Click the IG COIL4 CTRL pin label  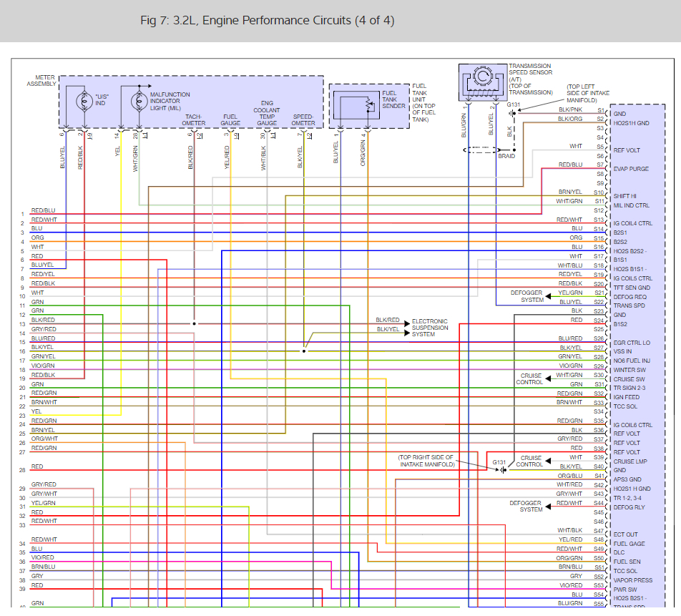(x=633, y=223)
